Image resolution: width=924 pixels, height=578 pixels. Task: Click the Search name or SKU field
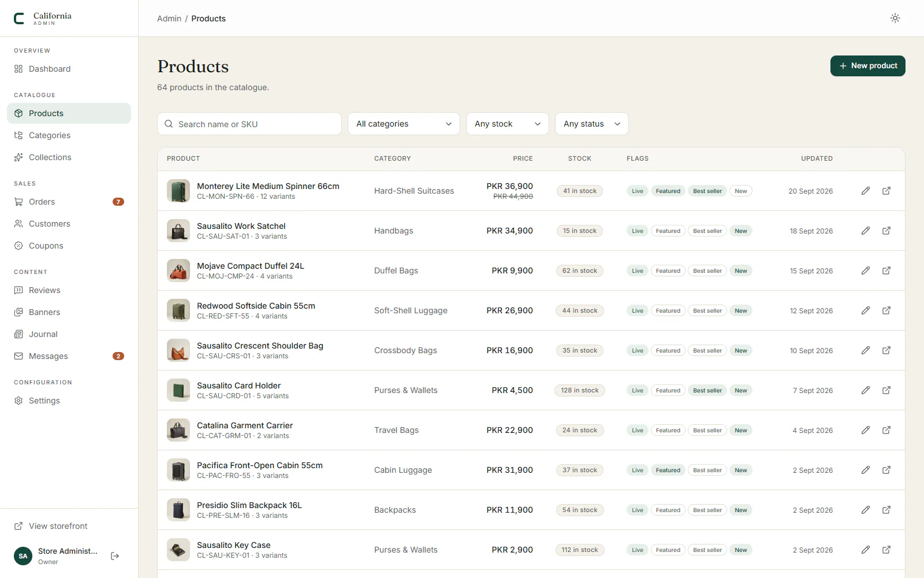[x=249, y=124]
